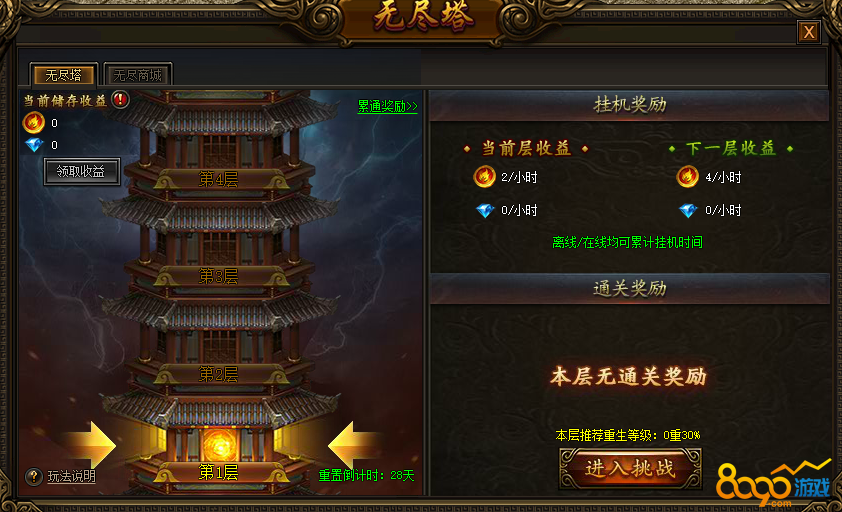The height and width of the screenshot is (512, 842).
Task: Click the 领取收益 button
Action: [82, 171]
